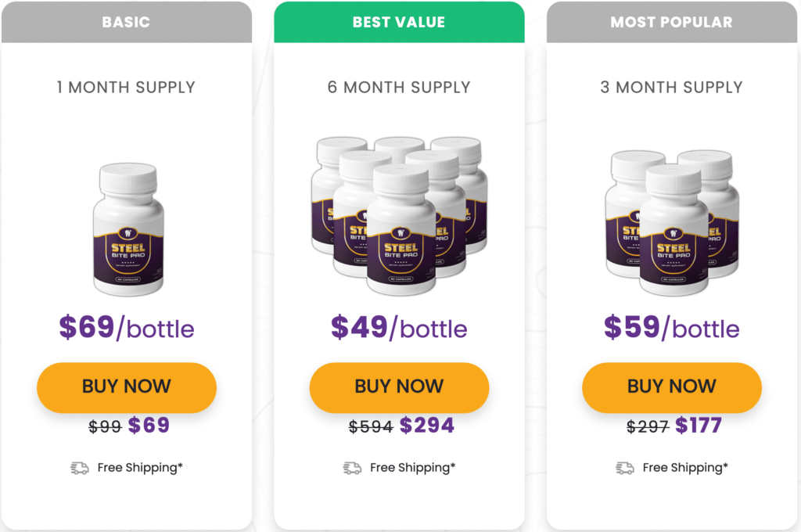Select the single Steel Bite Pro bottle image
The height and width of the screenshot is (532, 801).
tap(128, 229)
